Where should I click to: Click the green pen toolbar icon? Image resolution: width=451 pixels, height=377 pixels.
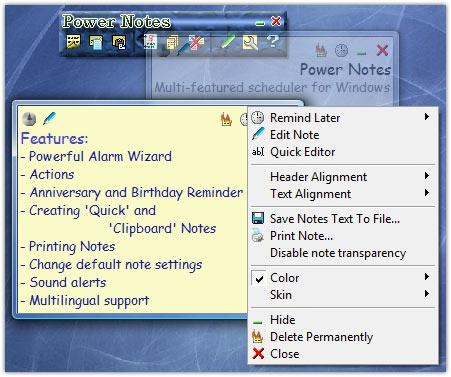click(228, 42)
